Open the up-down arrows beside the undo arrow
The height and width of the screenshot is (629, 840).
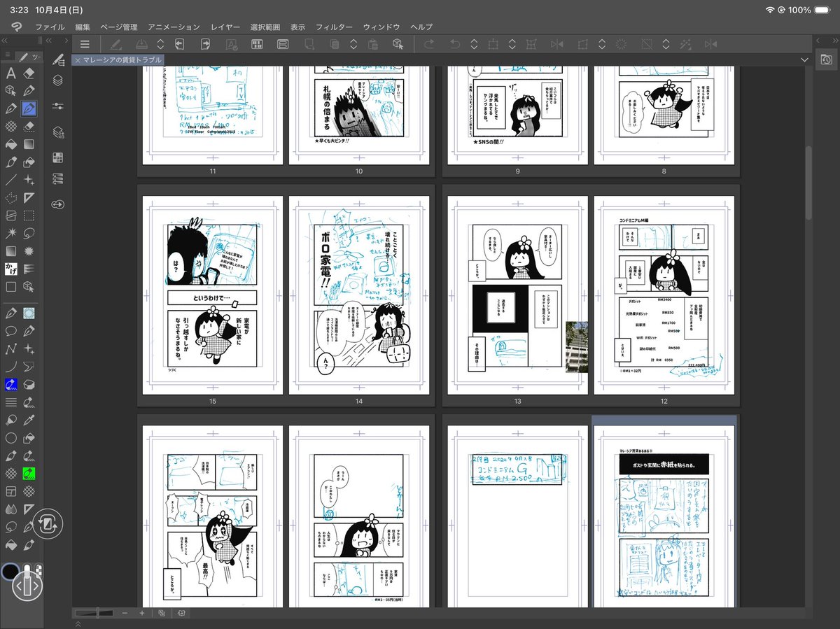pos(474,44)
